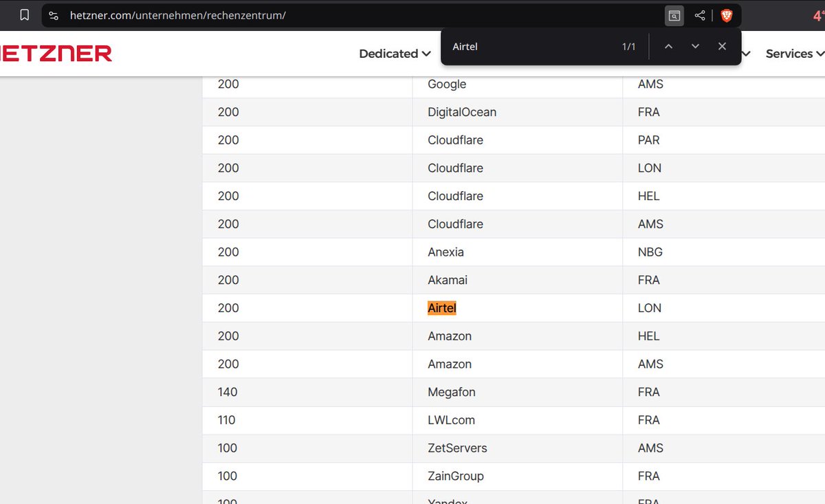Open Brave Shields lion icon
Image resolution: width=825 pixels, height=504 pixels.
[727, 15]
